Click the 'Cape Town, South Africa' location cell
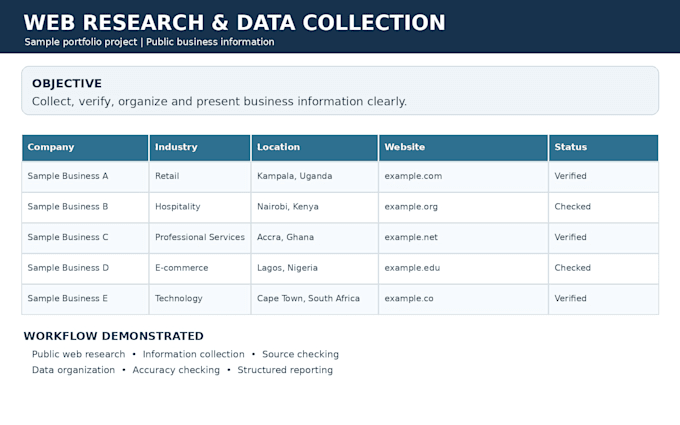This screenshot has width=680, height=425. click(314, 299)
